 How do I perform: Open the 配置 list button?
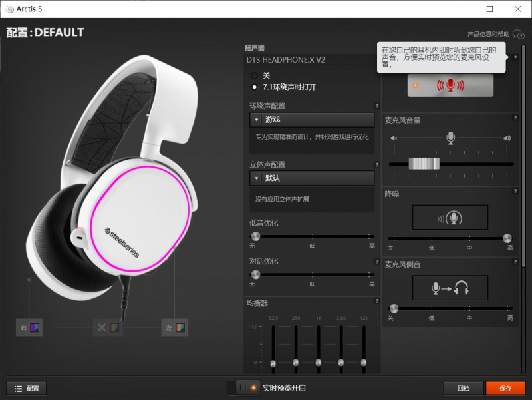pos(27,389)
